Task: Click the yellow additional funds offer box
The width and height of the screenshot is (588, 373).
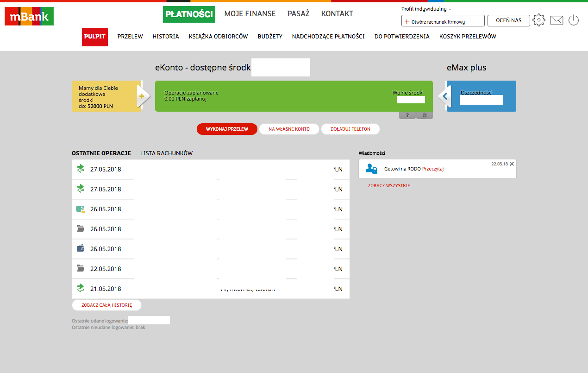Action: coord(106,96)
